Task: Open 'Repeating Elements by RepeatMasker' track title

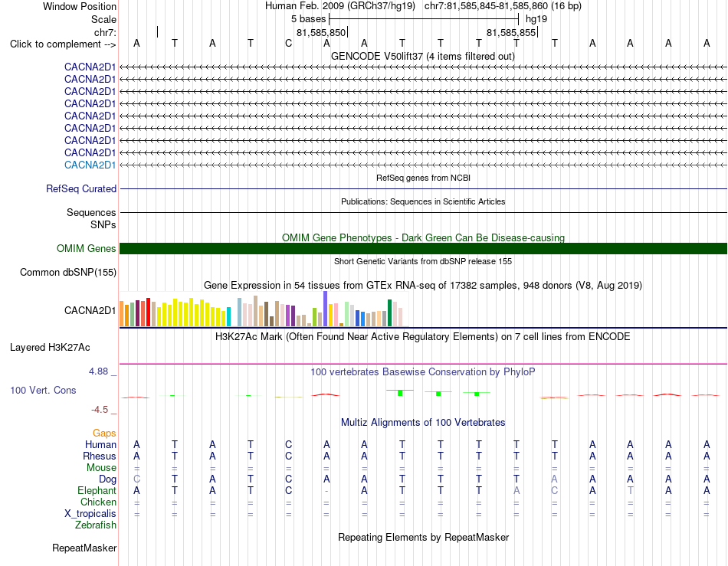Action: tap(423, 537)
